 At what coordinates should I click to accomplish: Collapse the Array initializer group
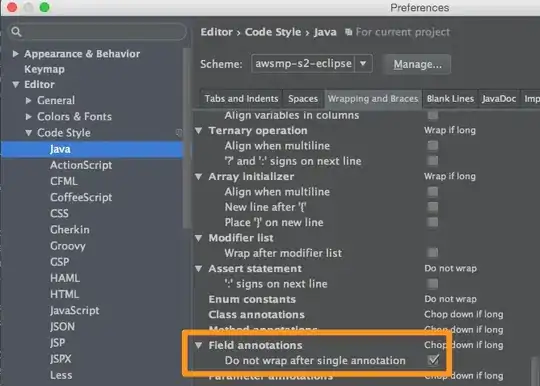tap(198, 176)
